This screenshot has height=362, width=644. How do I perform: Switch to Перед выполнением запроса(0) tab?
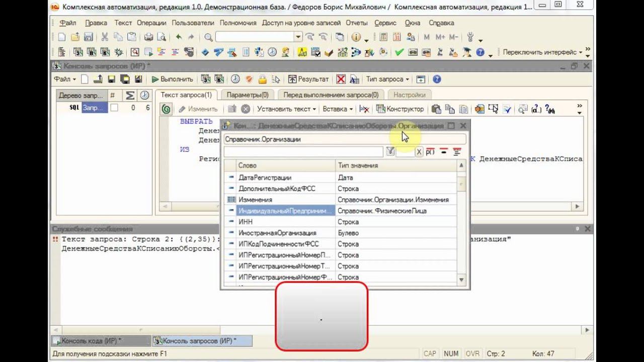coord(331,95)
